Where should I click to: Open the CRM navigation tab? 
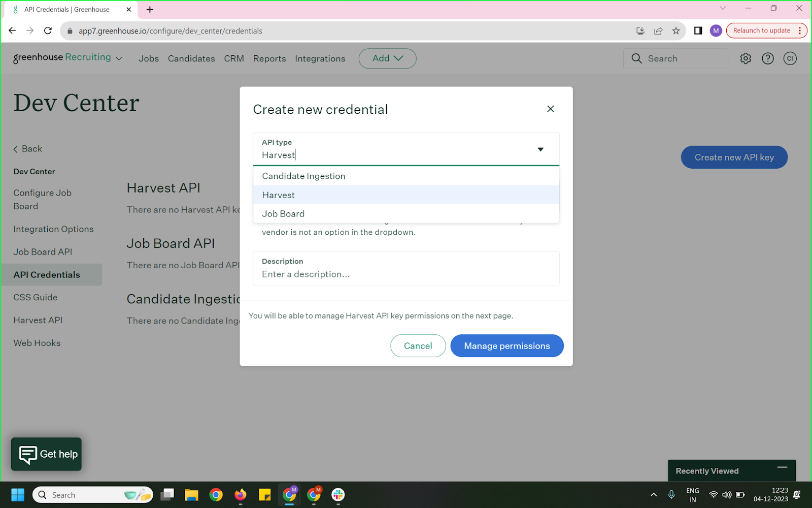click(x=234, y=59)
